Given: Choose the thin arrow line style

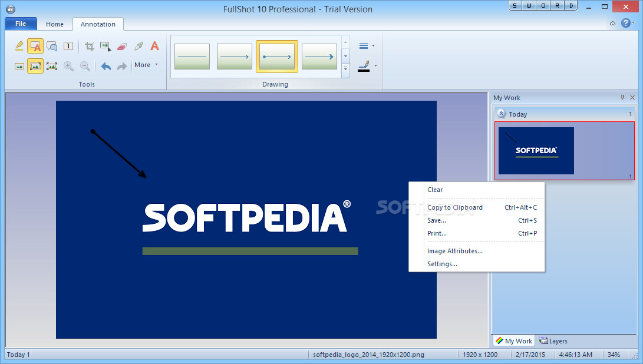Looking at the screenshot, I should pos(235,57).
